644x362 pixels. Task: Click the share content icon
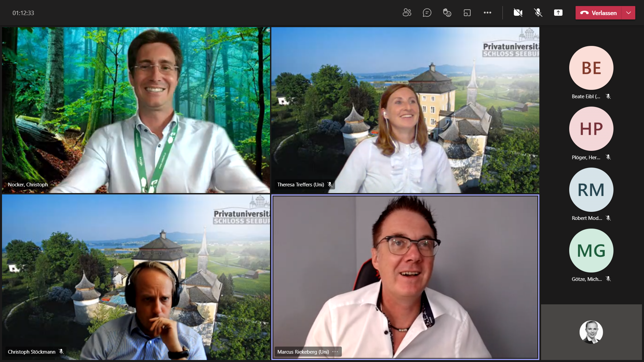(x=558, y=13)
